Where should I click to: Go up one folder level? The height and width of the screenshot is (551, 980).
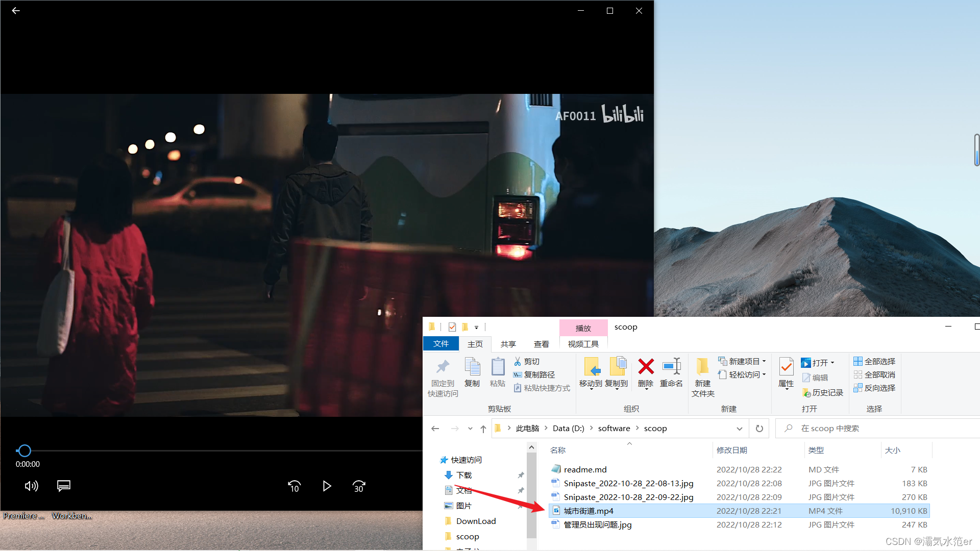483,429
